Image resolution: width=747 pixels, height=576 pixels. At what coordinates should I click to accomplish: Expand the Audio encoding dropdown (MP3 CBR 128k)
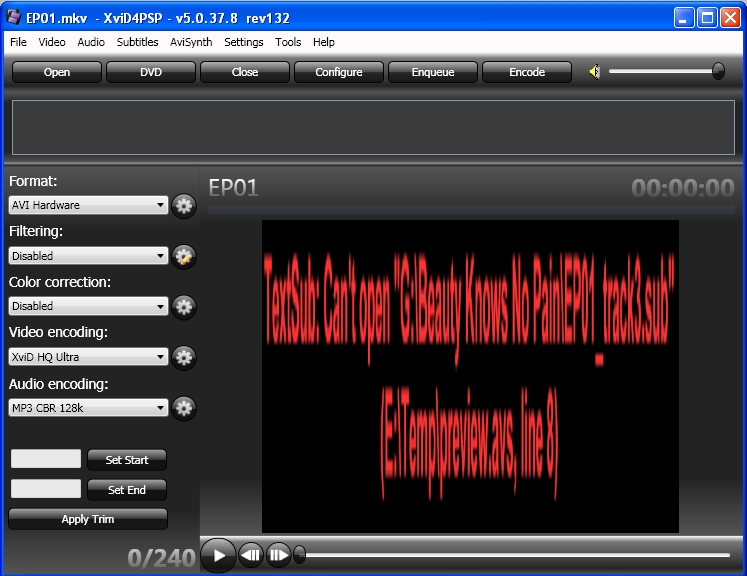point(88,408)
